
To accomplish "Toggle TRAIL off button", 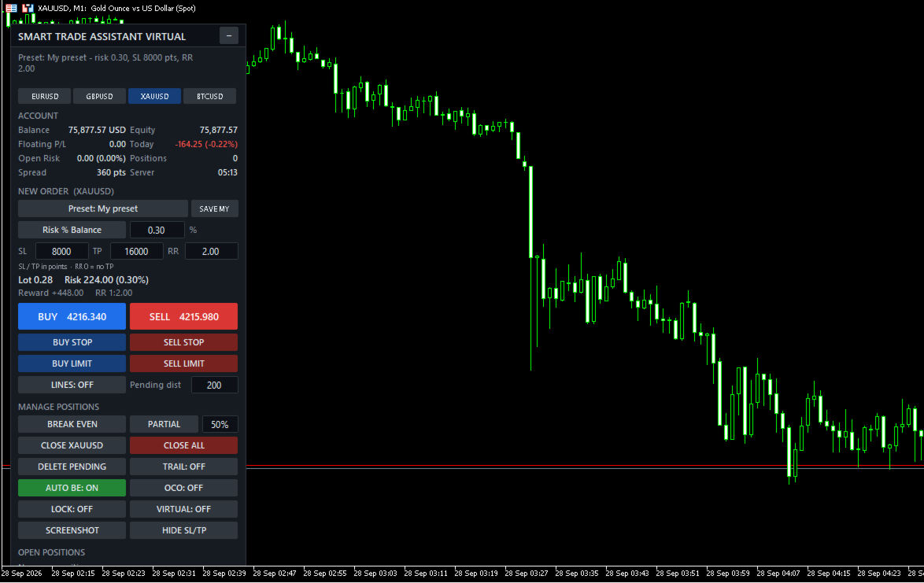I will tap(184, 467).
